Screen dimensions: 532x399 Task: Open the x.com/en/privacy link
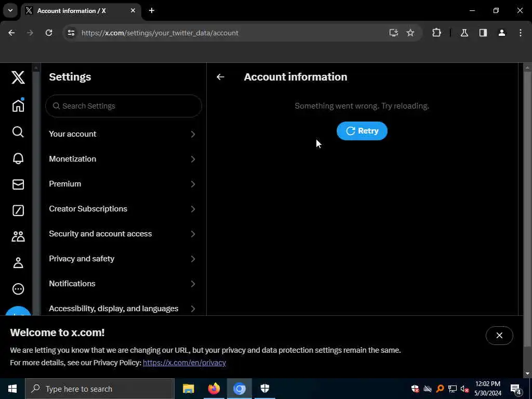point(184,363)
